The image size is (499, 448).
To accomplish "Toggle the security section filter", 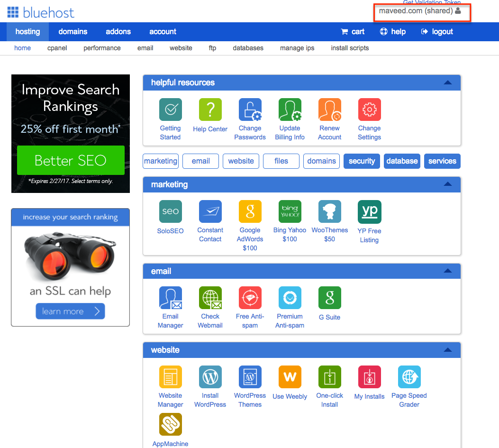I will point(362,161).
